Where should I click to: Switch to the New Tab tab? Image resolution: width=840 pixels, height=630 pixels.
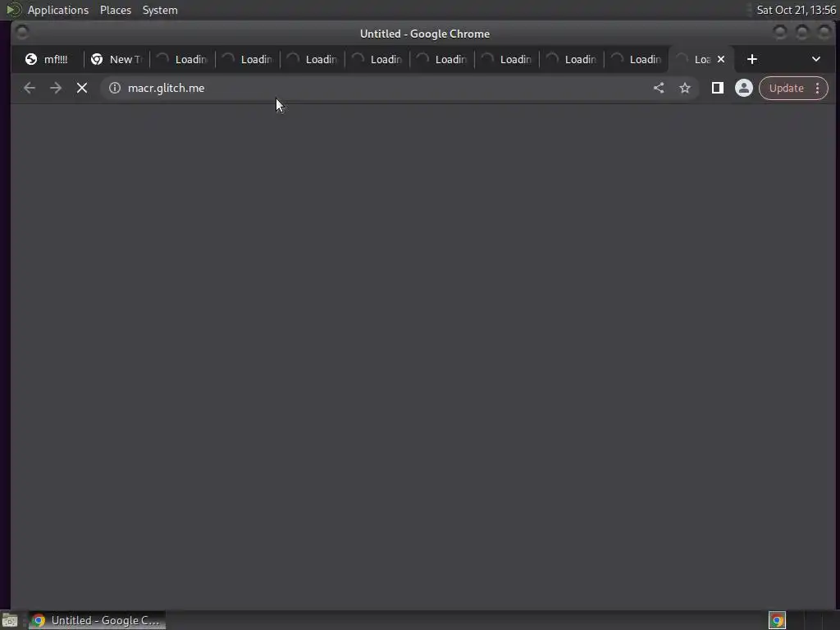[x=117, y=59]
